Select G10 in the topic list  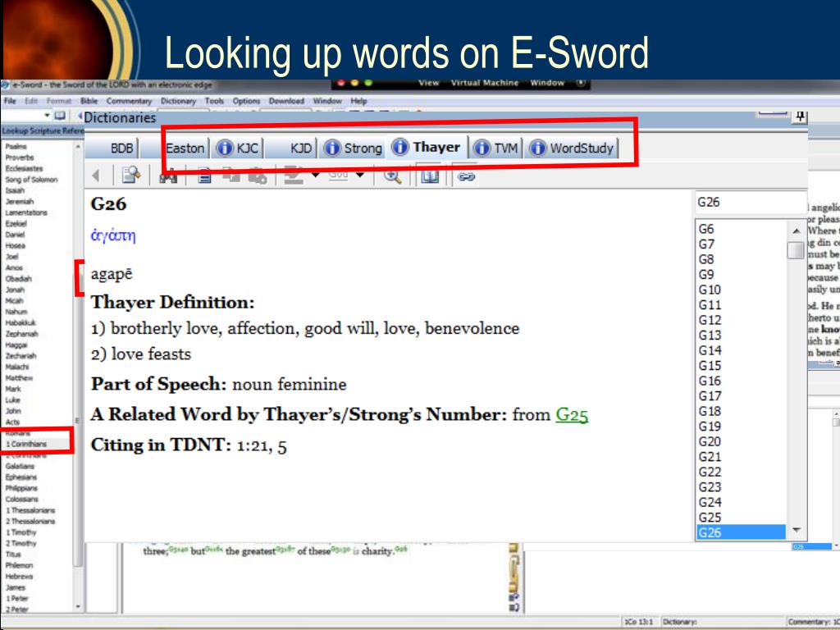(710, 290)
